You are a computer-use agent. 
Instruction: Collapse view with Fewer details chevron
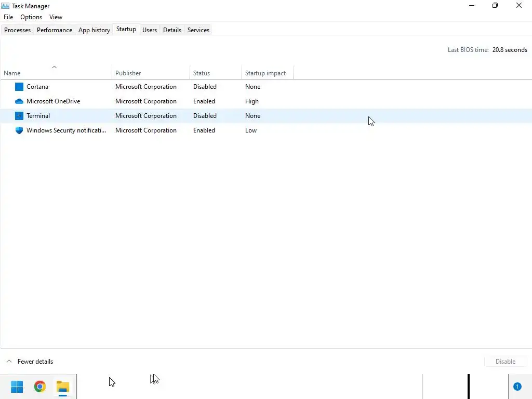pyautogui.click(x=9, y=362)
